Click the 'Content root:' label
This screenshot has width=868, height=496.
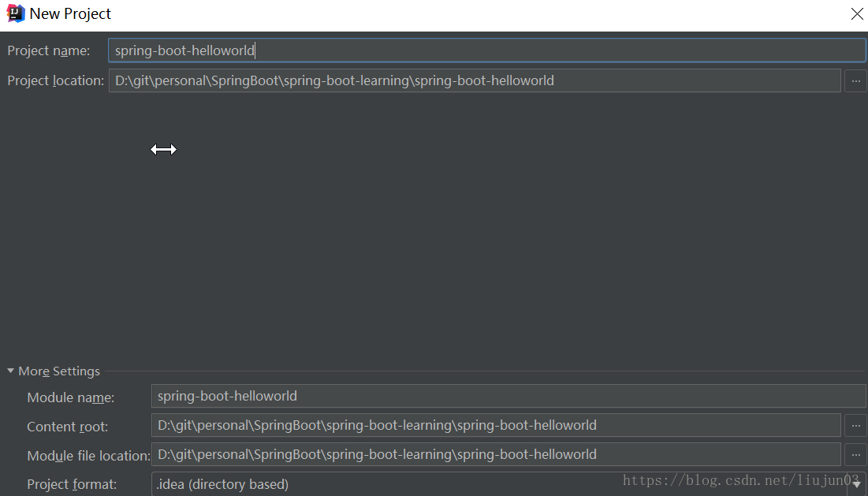pyautogui.click(x=68, y=427)
